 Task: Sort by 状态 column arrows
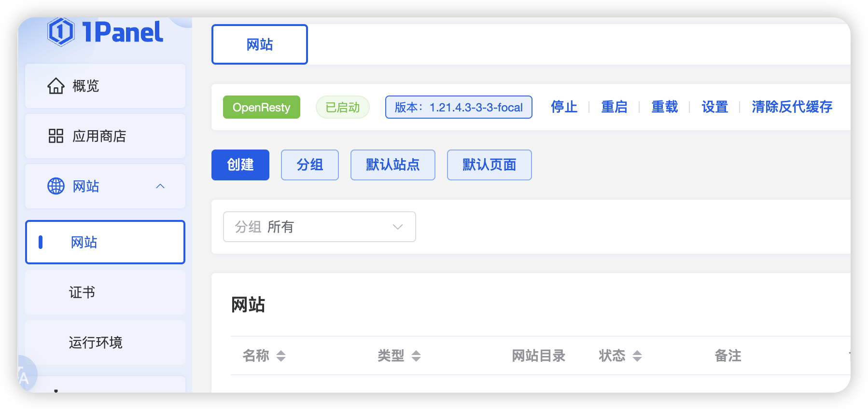[637, 356]
